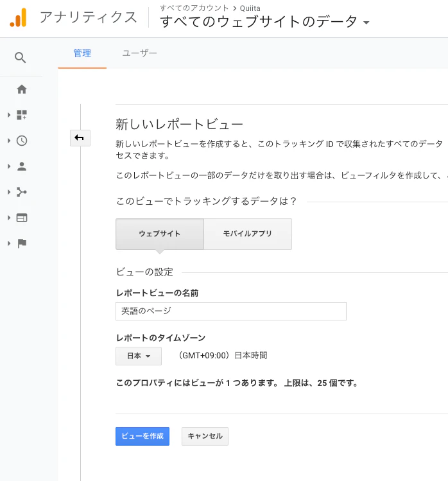Click the Google Analytics logo icon
Viewport: 448px width, 481px height.
pyautogui.click(x=18, y=17)
